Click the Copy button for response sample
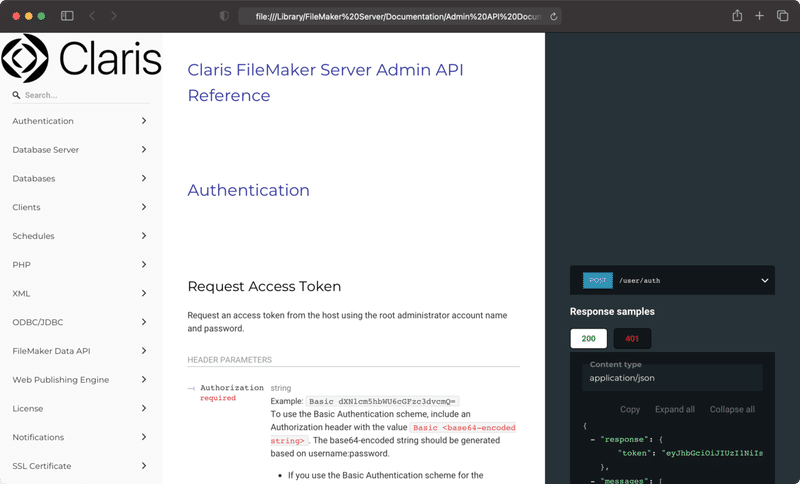 (x=630, y=410)
